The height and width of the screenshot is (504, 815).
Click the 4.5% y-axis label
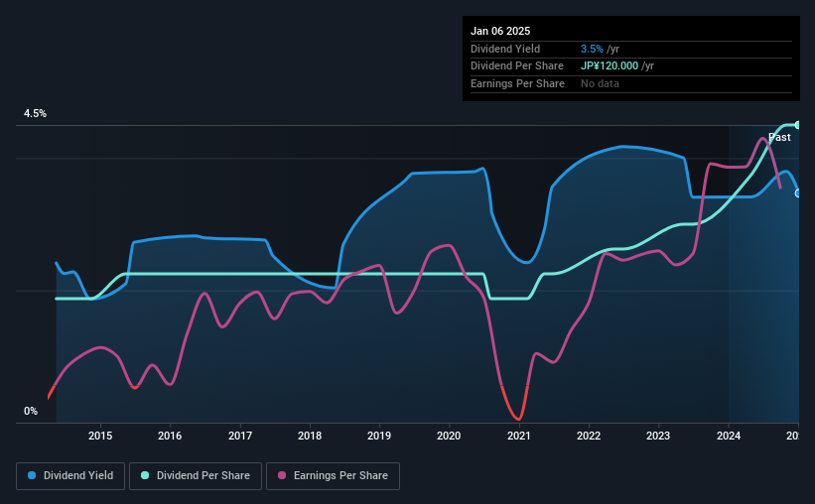[x=36, y=114]
